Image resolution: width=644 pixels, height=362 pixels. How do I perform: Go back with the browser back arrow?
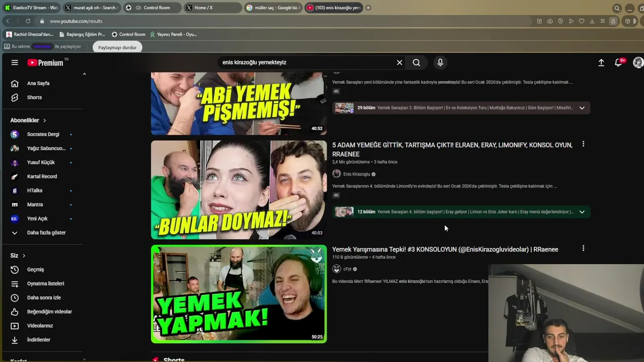[x=7, y=21]
